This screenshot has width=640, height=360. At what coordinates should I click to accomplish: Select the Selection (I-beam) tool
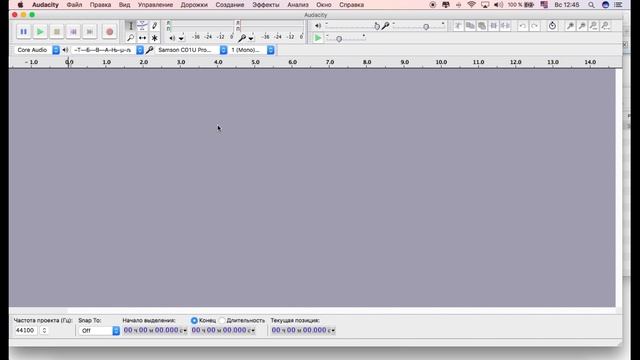(131, 26)
